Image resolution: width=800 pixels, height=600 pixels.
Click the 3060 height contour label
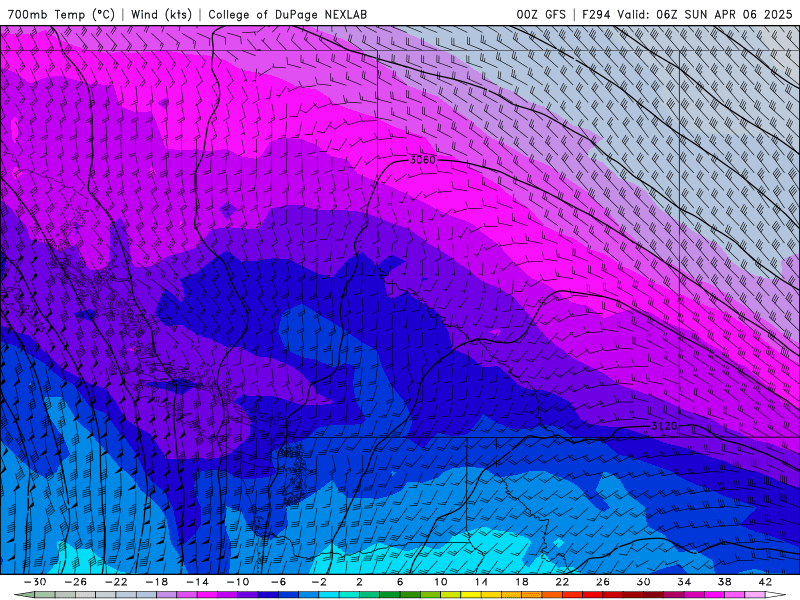point(423,160)
